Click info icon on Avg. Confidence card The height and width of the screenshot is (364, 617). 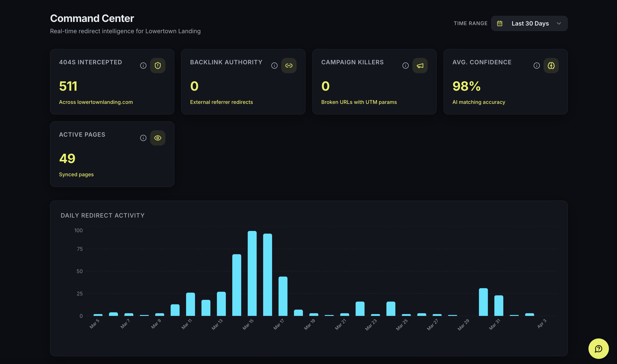[537, 66]
